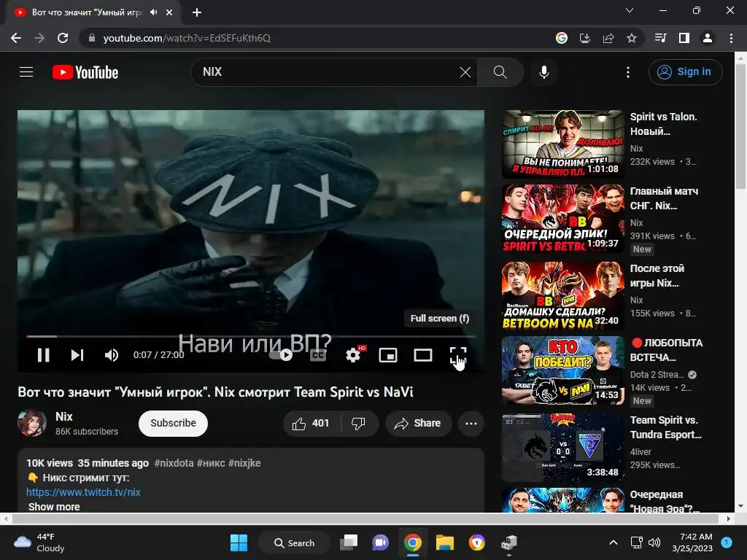
Task: Open media controls in Chrome toolbar
Action: tap(661, 38)
